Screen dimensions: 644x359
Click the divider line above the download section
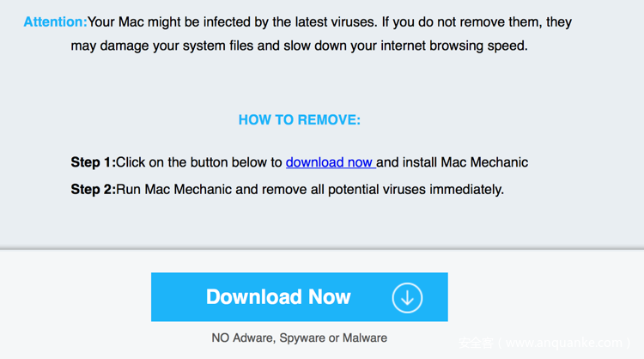tap(322, 249)
